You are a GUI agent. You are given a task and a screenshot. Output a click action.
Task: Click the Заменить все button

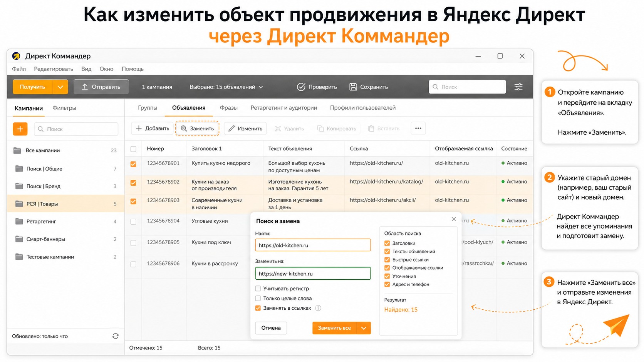tap(334, 328)
